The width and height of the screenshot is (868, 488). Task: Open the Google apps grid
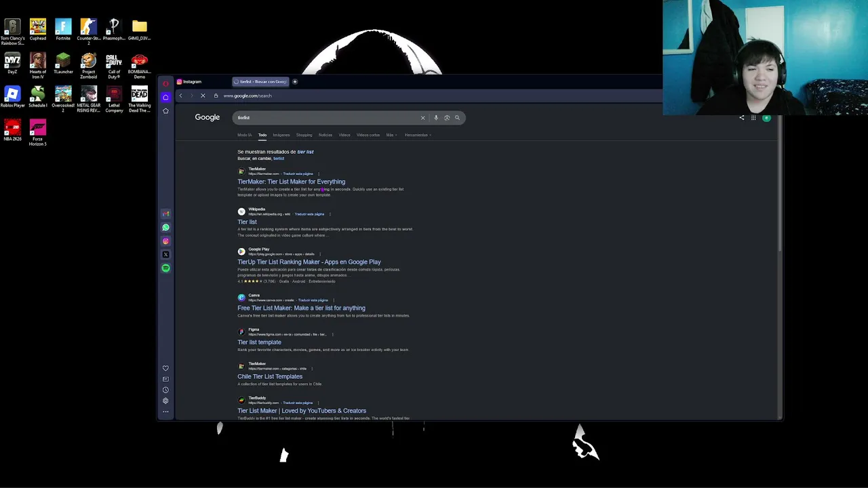pos(753,118)
